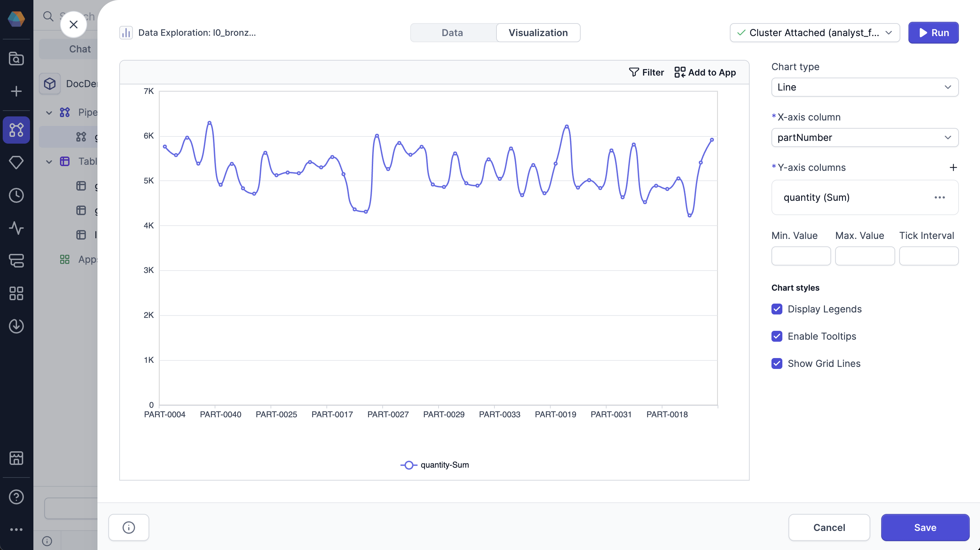Viewport: 980px width, 550px height.
Task: Uncheck Enable Tooltips
Action: [x=777, y=336]
